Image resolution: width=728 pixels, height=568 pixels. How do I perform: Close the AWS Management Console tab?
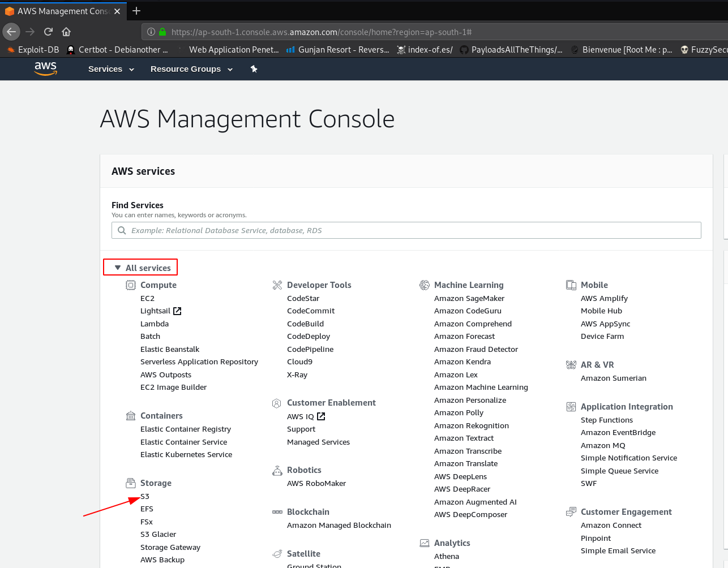117,11
